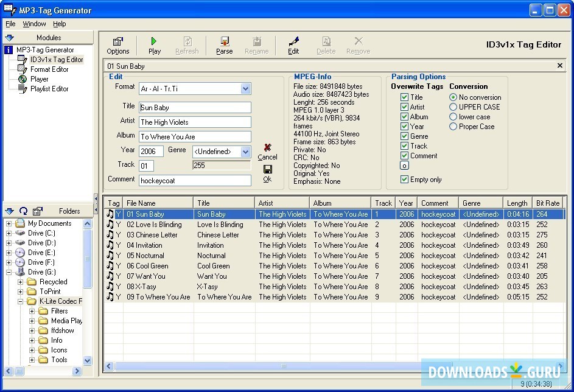Click the Delete toolbar icon
This screenshot has width=574, height=392.
click(326, 44)
